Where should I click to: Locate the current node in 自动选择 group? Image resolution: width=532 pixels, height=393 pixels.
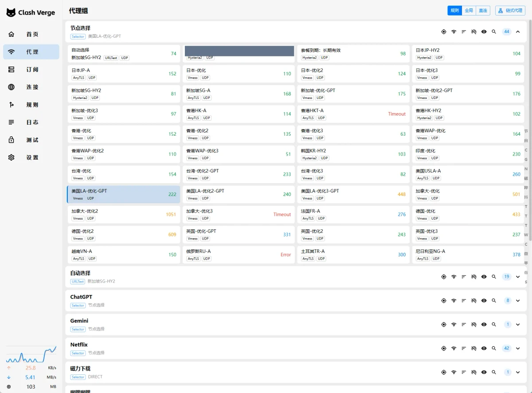coord(444,277)
